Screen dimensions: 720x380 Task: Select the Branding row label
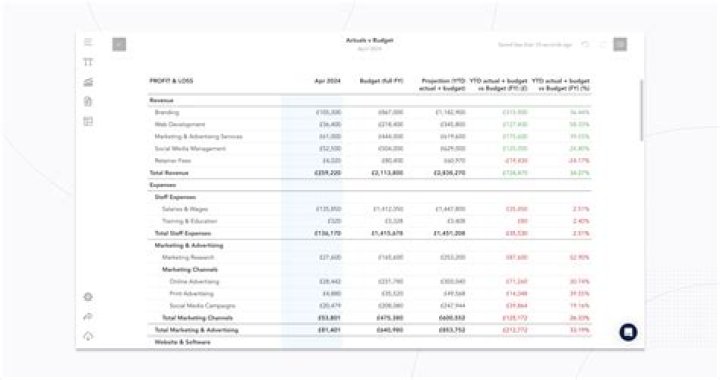167,112
